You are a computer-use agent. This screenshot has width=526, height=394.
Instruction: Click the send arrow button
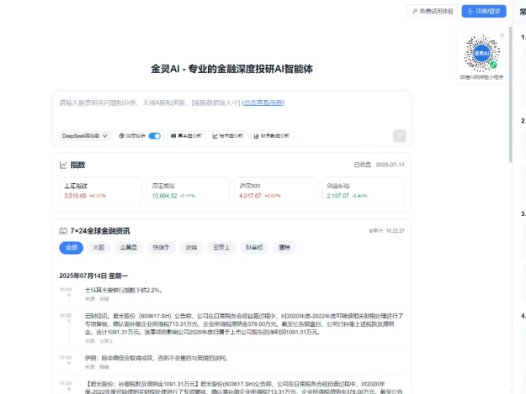click(x=400, y=136)
